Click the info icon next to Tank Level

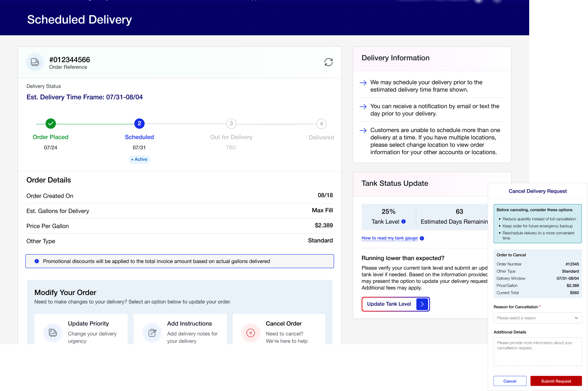pos(404,221)
